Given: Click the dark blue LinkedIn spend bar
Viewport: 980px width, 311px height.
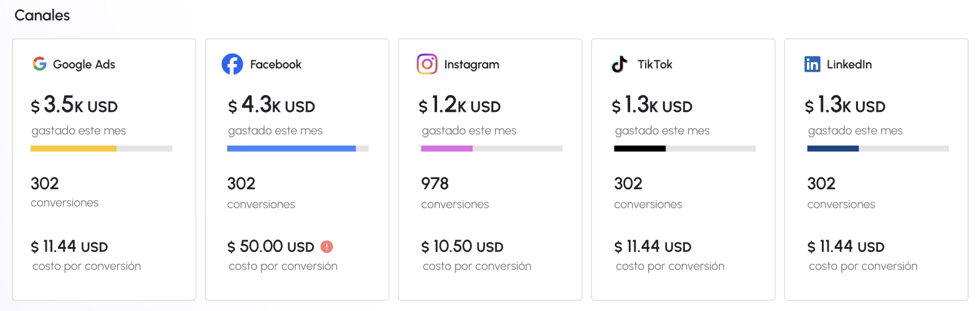Looking at the screenshot, I should (x=832, y=149).
